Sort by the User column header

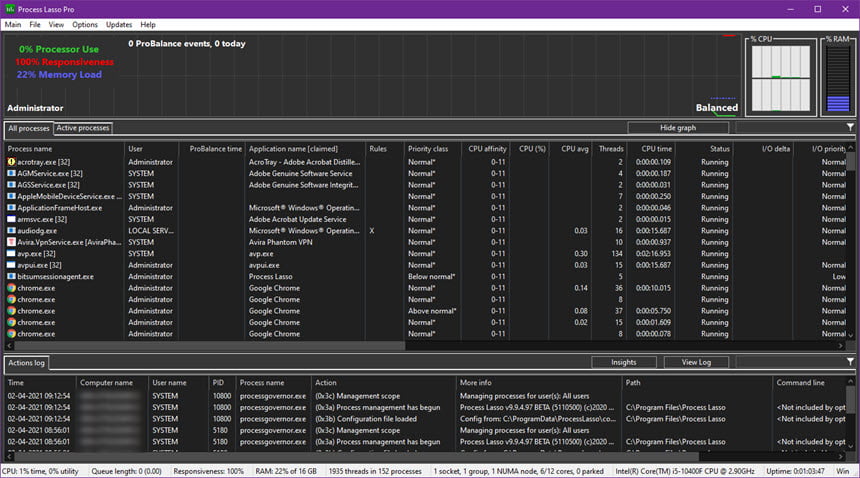click(x=152, y=149)
